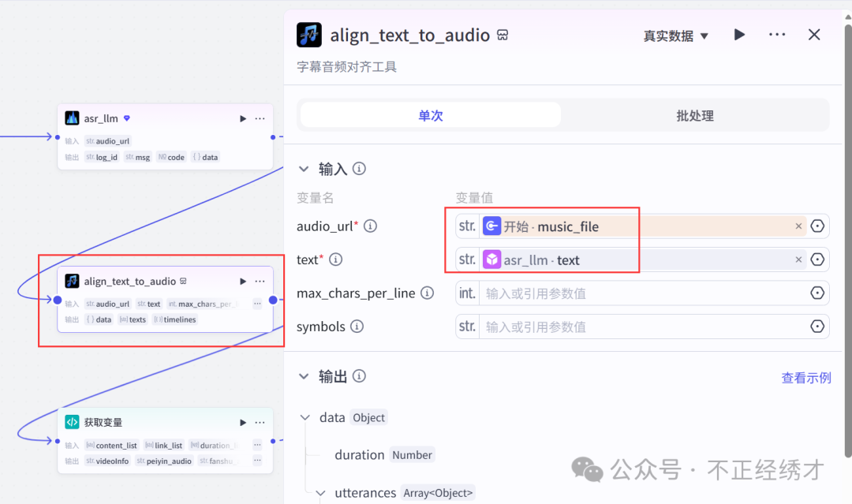Run the align_text_to_audio node from panel header
The image size is (852, 504).
click(738, 35)
